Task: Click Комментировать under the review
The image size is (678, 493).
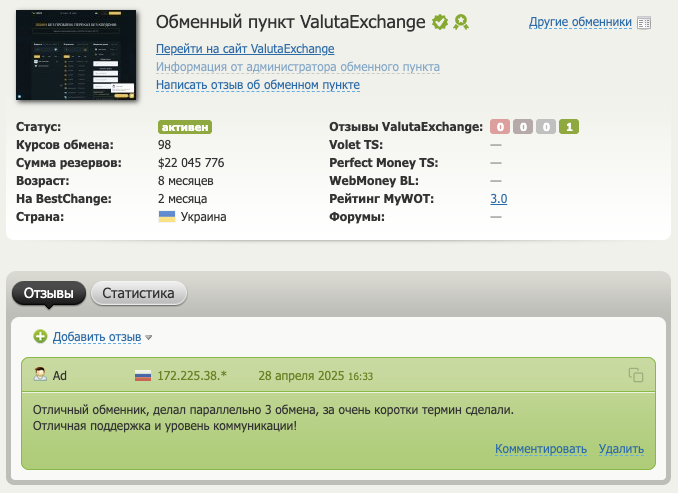Action: 541,449
